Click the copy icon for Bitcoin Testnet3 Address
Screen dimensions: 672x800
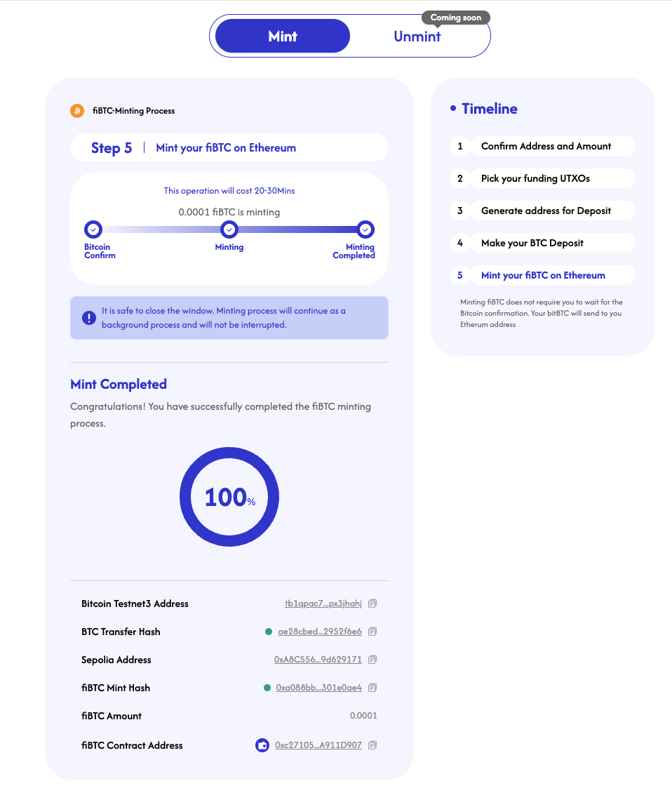(x=372, y=604)
